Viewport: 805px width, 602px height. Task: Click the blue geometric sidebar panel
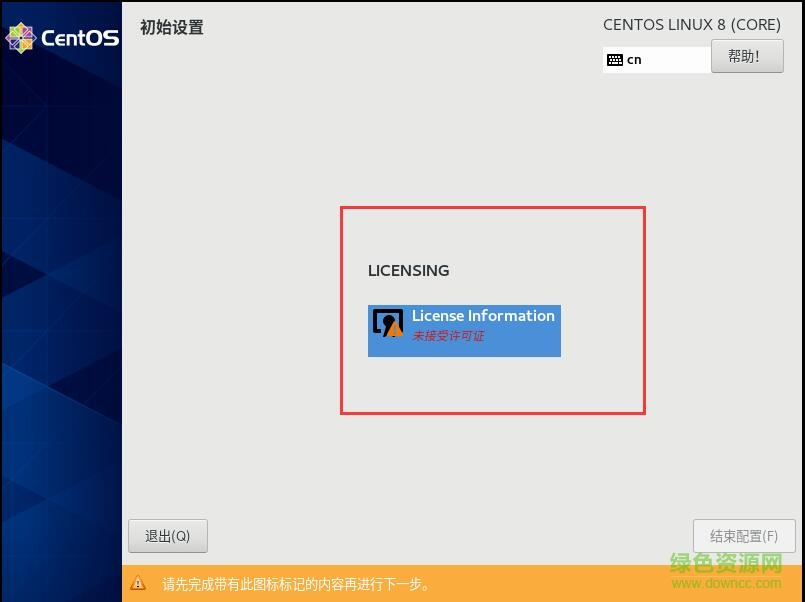pos(60,300)
